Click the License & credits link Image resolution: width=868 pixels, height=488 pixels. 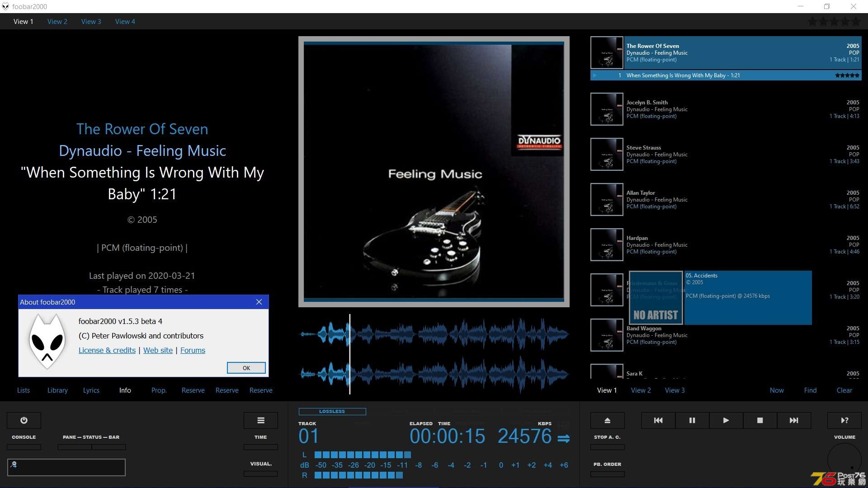tap(106, 350)
